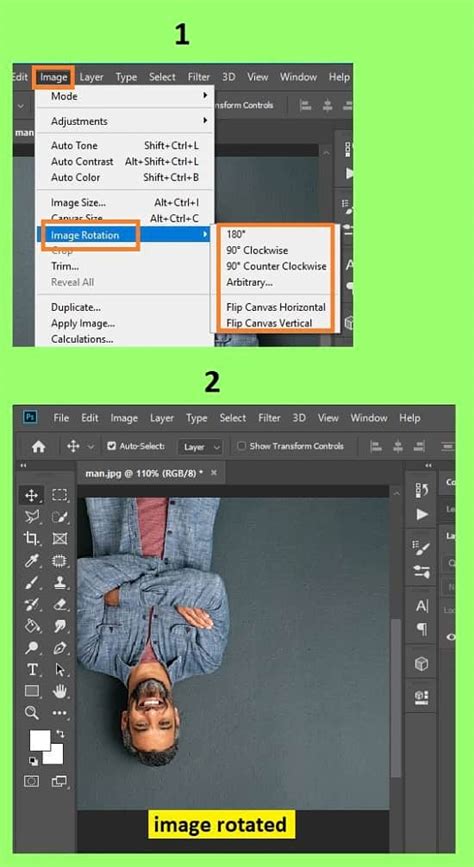
Task: Choose Image Rotation menu entry
Action: pos(124,235)
